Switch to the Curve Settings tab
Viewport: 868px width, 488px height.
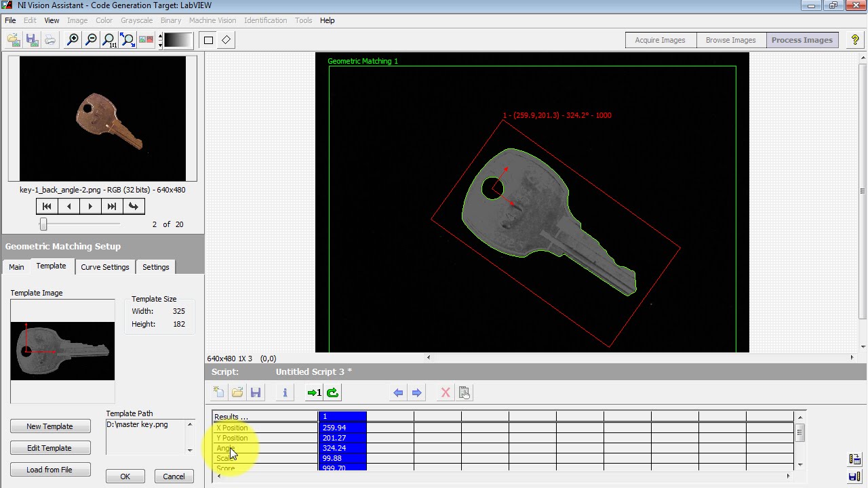(x=105, y=267)
